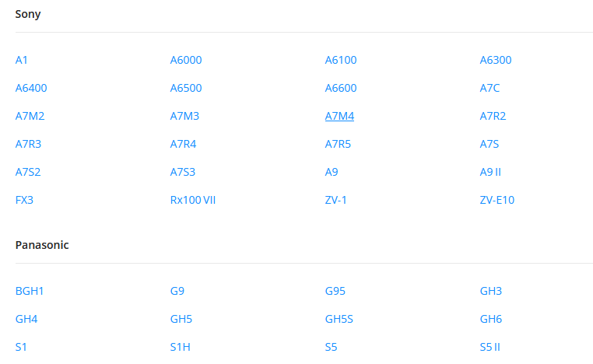Click the Sony section heading
The height and width of the screenshot is (364, 593).
point(28,14)
